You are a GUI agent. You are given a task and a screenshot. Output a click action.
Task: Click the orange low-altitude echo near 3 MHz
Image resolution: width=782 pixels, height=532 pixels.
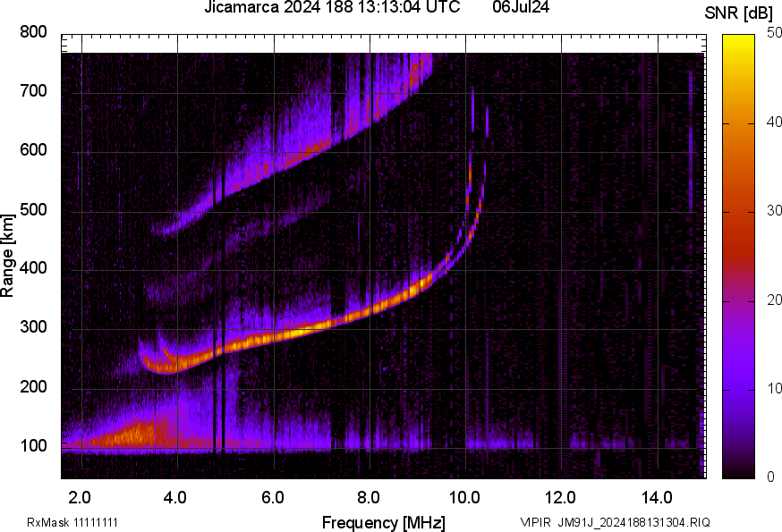125,435
